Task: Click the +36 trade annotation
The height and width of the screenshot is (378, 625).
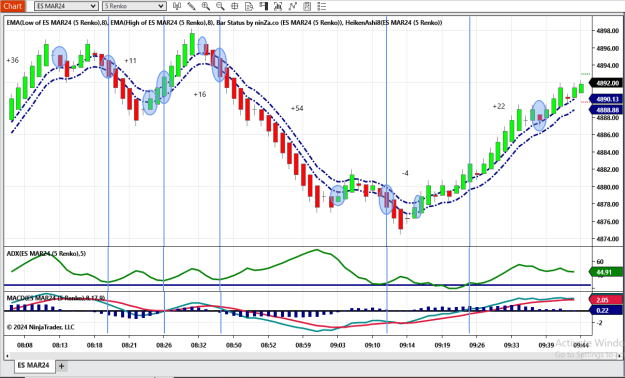Action: (x=13, y=60)
